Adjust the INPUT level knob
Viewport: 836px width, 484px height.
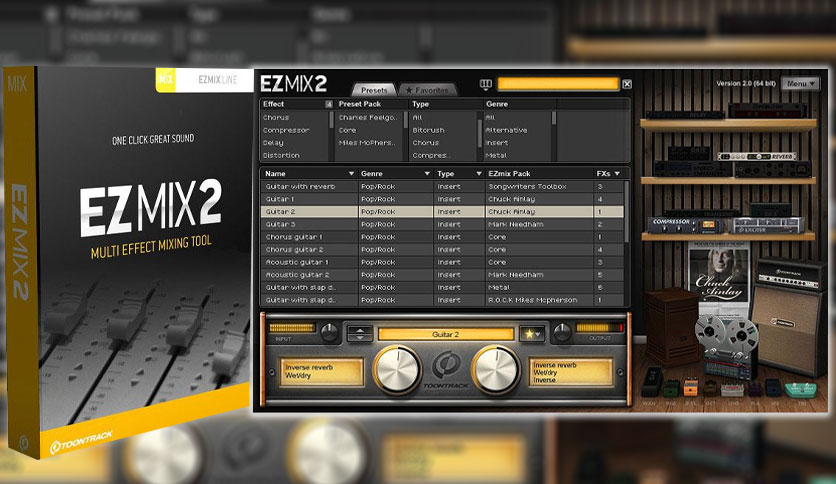[329, 333]
